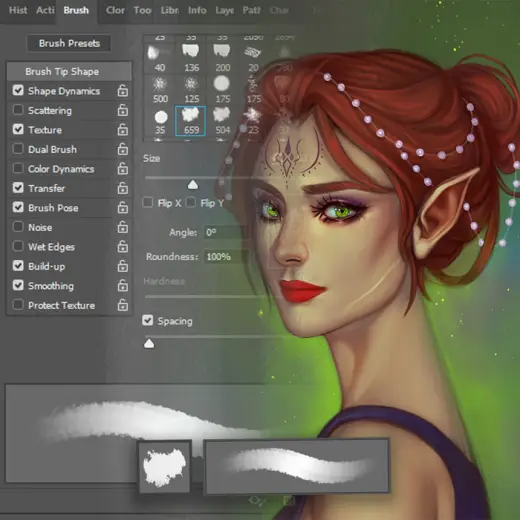Select the highlighted brush tip labeled 659
520x520 pixels.
(190, 121)
